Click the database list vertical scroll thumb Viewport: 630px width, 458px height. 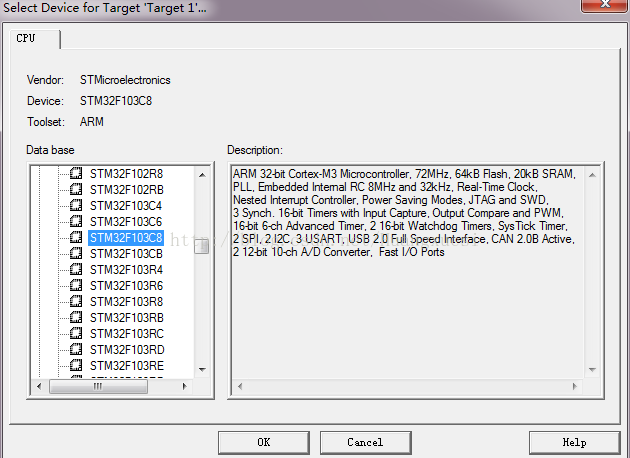coord(202,246)
